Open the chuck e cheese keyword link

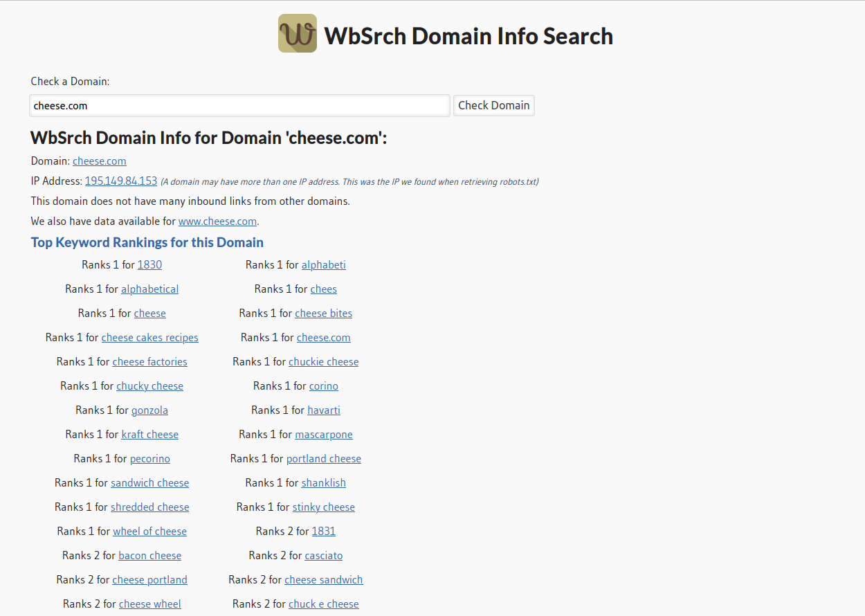(x=323, y=604)
